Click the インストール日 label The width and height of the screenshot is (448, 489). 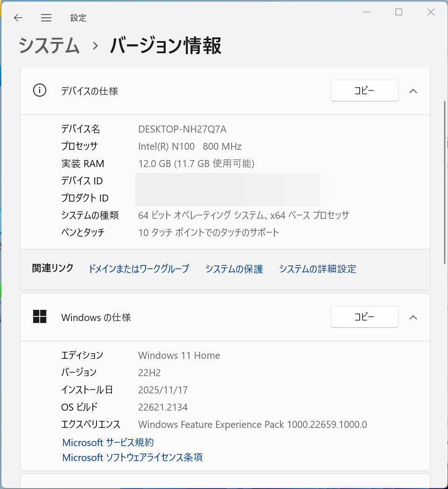click(87, 390)
